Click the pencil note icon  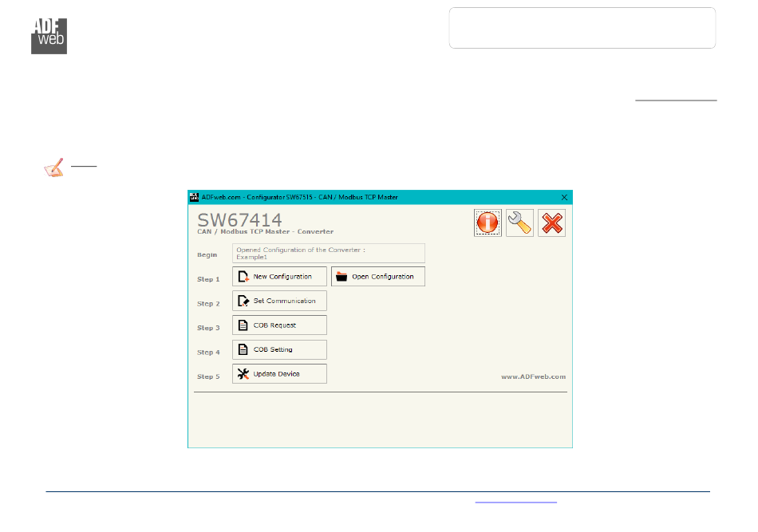point(53,167)
